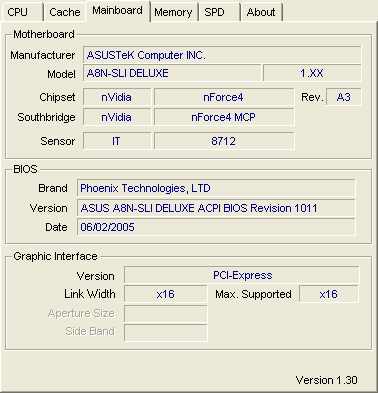Click the Graphic Interface group title
Screen dimensions: 378x393
click(x=55, y=256)
